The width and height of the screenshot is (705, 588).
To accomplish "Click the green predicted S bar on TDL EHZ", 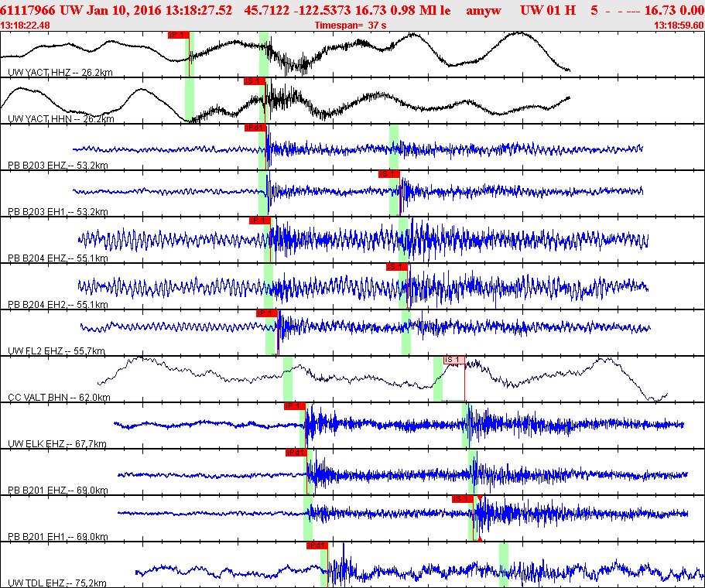I will point(504,565).
